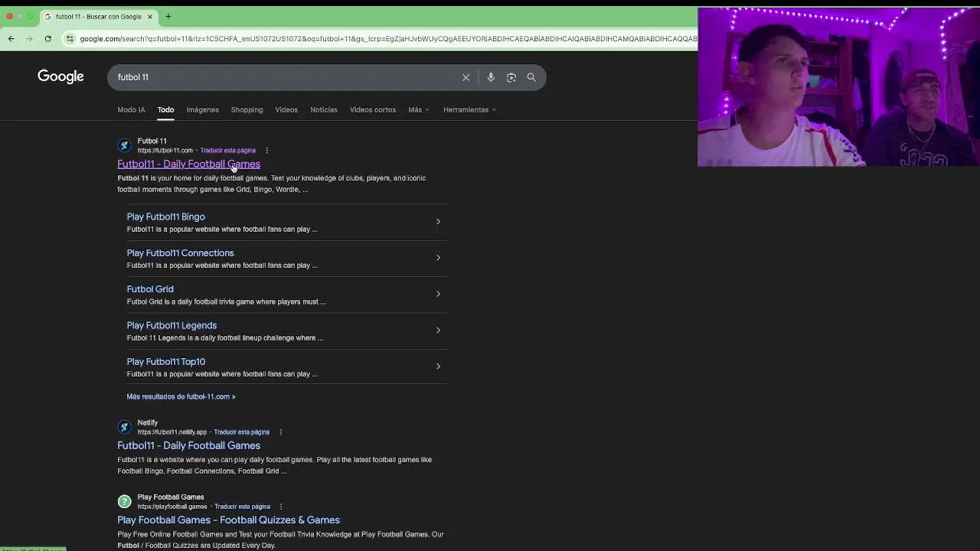Open the Play Futbol11 Top10 sitelink
Screen dimensions: 980x551
[165, 361]
